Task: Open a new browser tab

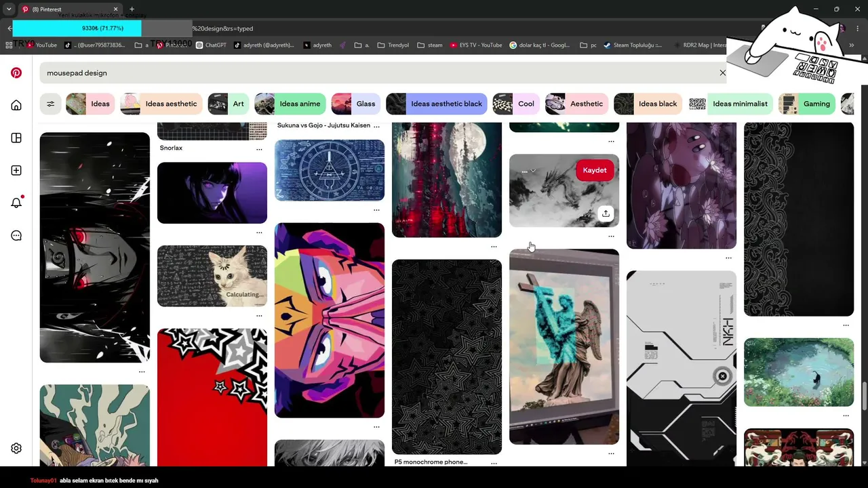Action: point(132,9)
